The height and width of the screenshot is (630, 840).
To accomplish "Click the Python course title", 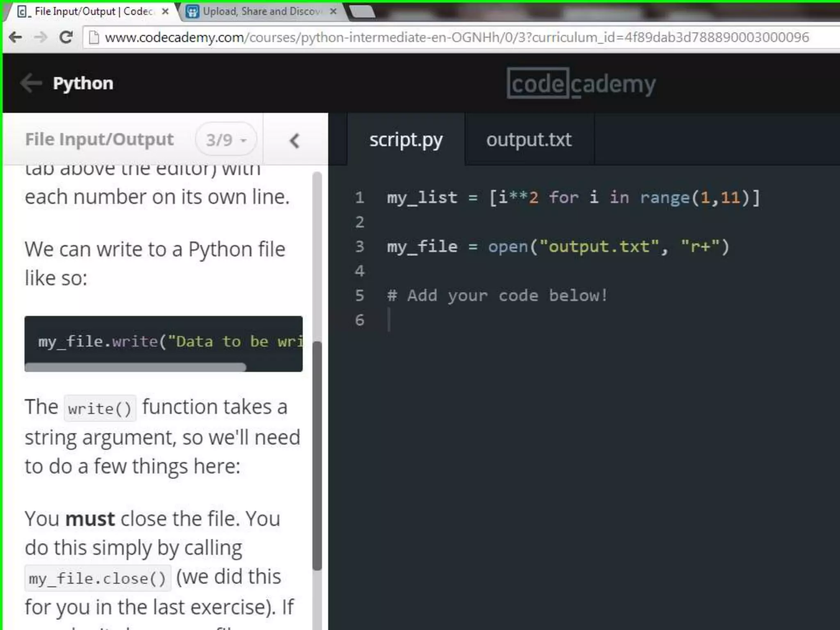I will coord(83,83).
